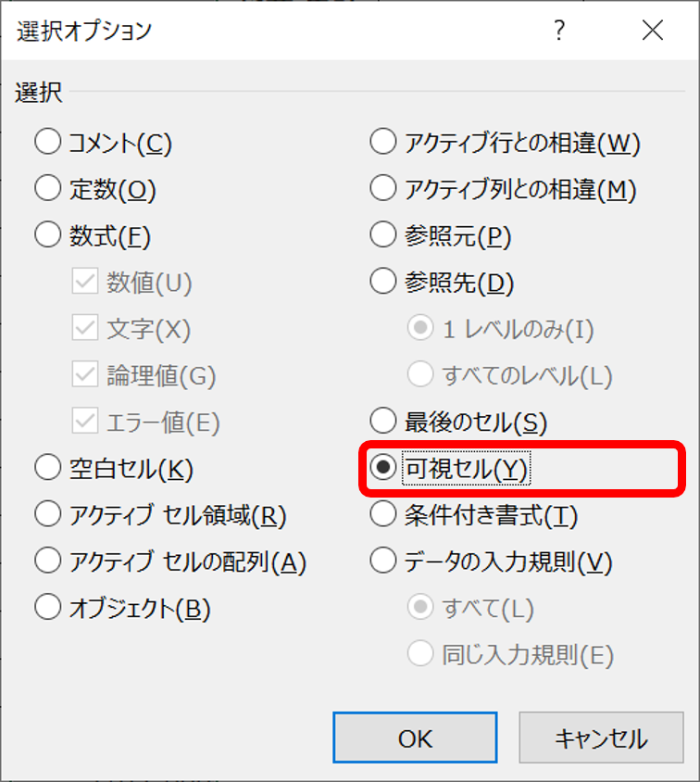700x782 pixels.
Task: Click the help question mark icon
Action: click(x=559, y=31)
